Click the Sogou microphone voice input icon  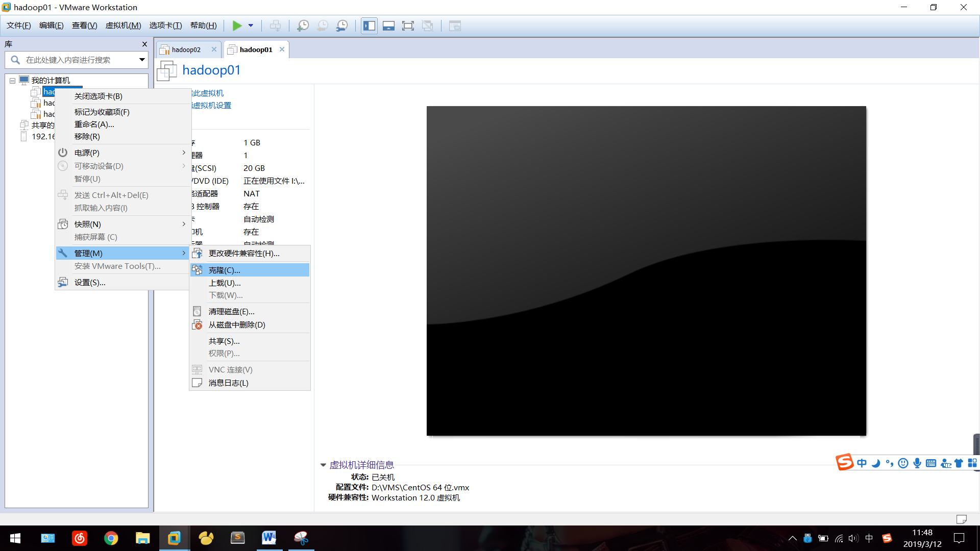(917, 463)
